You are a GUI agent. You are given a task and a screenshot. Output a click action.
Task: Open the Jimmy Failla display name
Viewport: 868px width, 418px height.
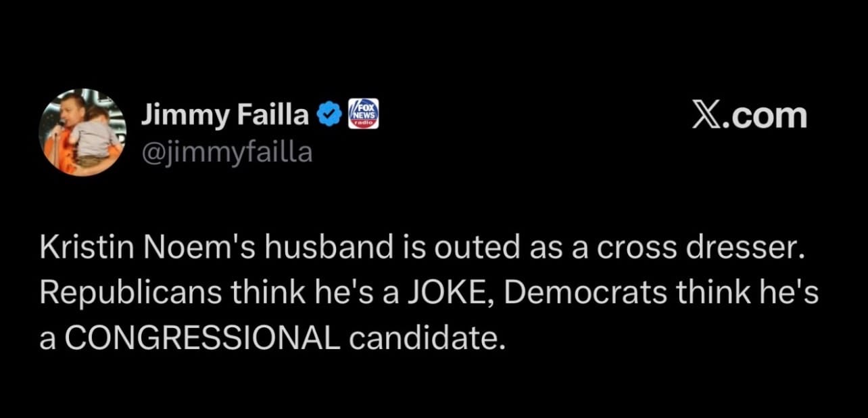(224, 116)
